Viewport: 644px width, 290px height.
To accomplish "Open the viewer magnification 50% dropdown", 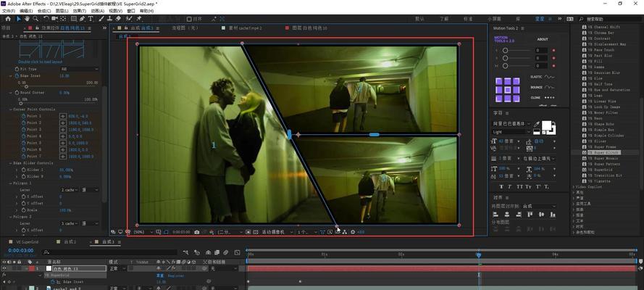I will 143,232.
